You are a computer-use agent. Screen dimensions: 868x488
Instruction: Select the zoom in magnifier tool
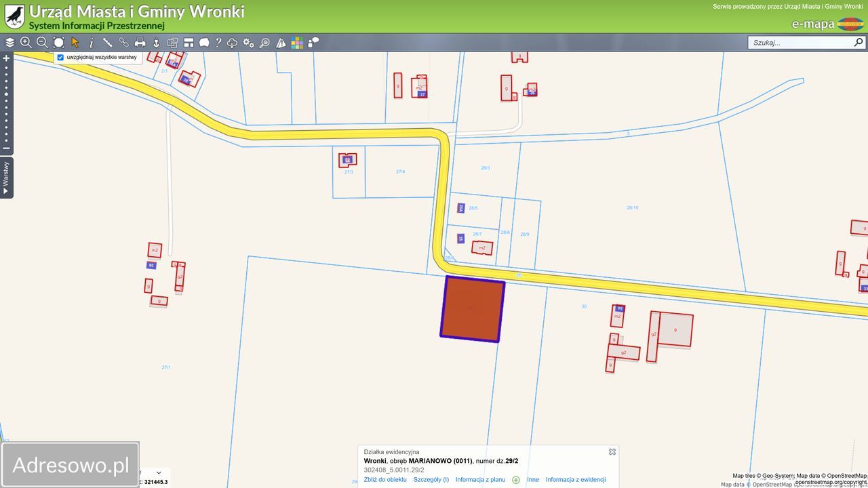pyautogui.click(x=26, y=43)
